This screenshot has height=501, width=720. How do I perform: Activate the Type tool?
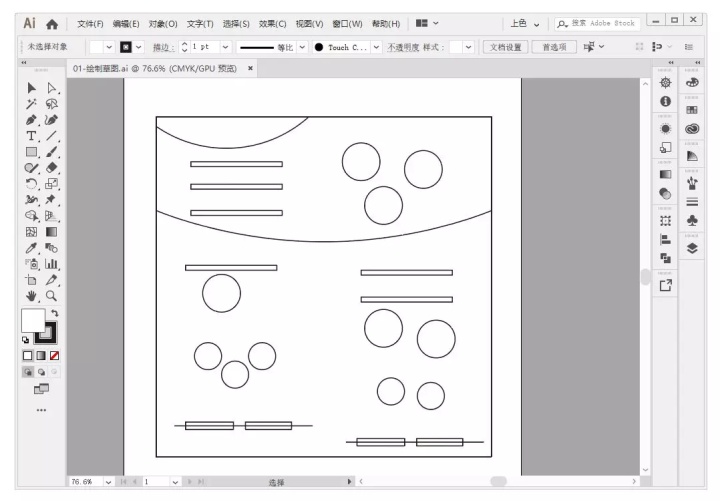point(31,136)
